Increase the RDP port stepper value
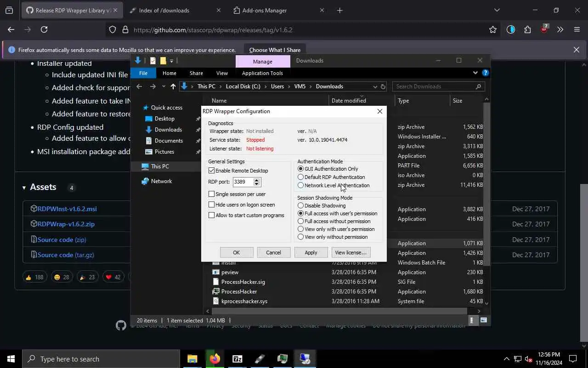The image size is (588, 368). point(257,180)
